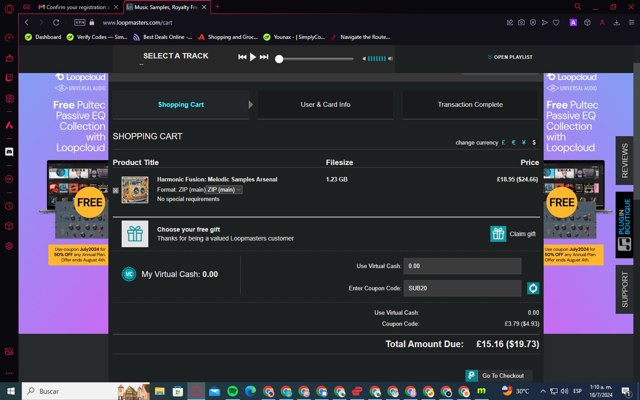
Task: Take a snapshot with the camera icon
Action: click(521, 22)
